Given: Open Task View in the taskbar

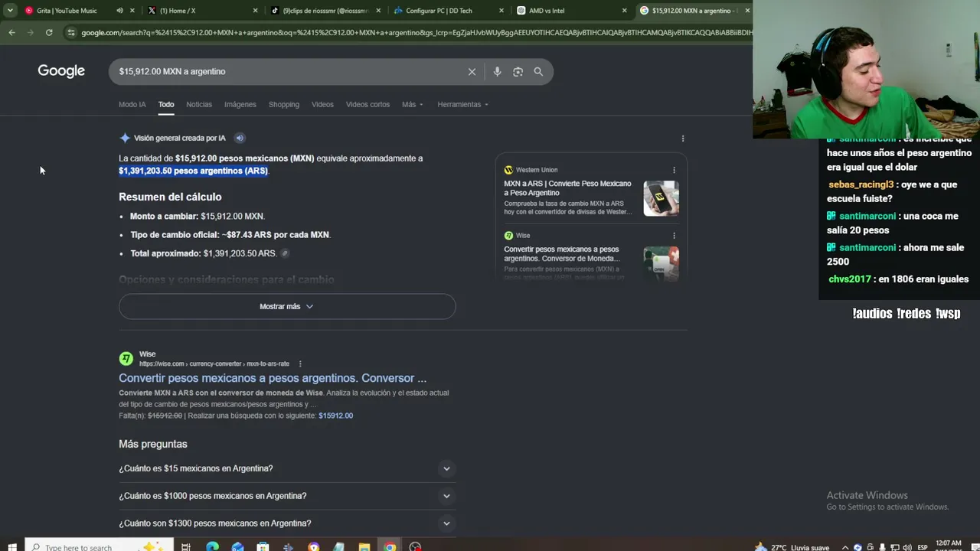Looking at the screenshot, I should point(186,546).
